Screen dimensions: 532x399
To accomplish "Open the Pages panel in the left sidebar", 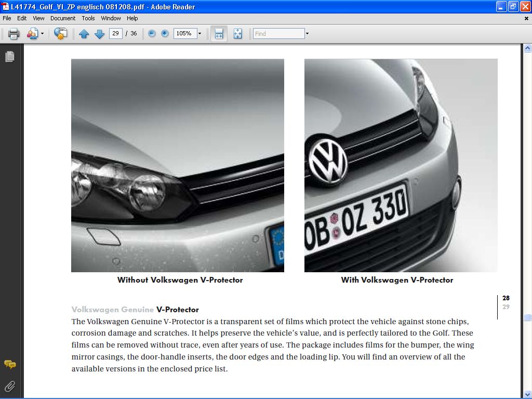I will 9,57.
